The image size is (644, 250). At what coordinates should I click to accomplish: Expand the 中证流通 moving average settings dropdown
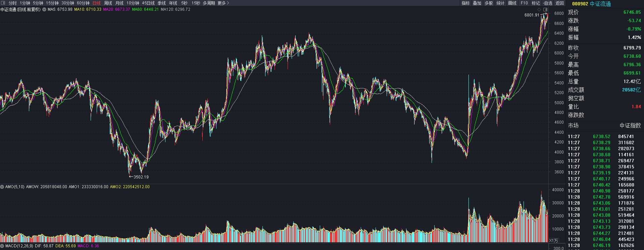[x=44, y=9]
